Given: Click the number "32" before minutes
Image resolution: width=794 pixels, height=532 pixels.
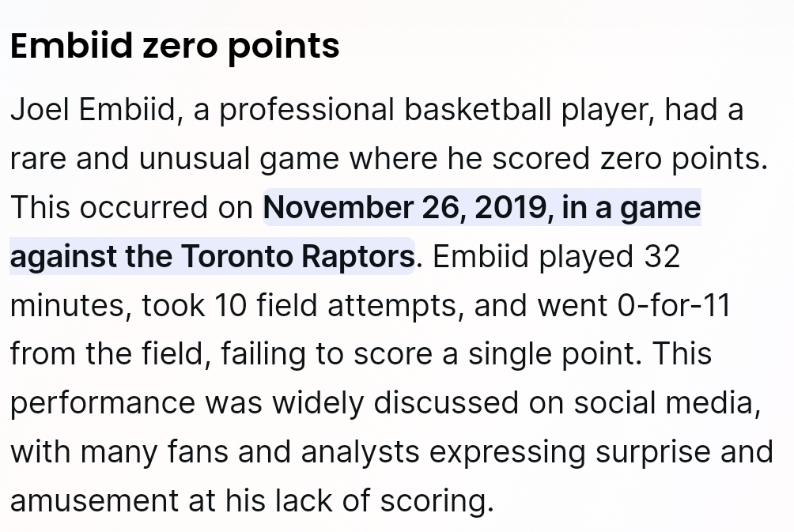Looking at the screenshot, I should pyautogui.click(x=662, y=257).
